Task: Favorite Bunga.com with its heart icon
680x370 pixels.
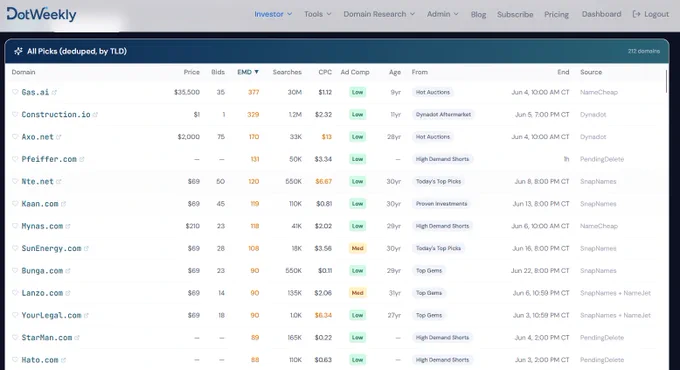Action: 15,271
